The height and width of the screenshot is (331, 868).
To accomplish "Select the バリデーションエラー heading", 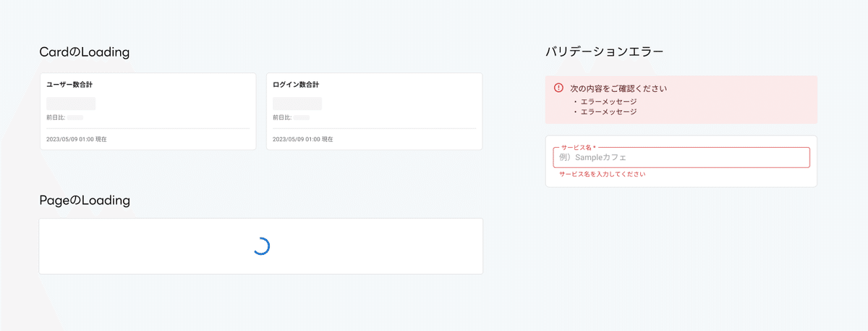I will pyautogui.click(x=605, y=52).
